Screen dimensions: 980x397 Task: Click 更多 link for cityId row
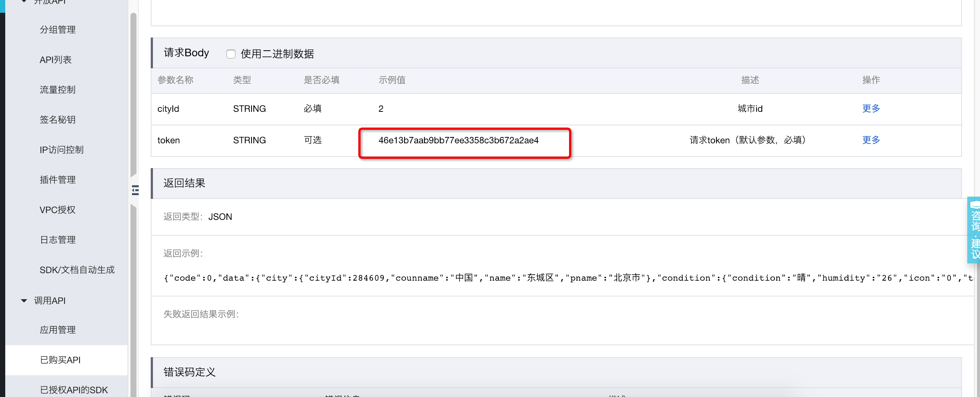871,108
